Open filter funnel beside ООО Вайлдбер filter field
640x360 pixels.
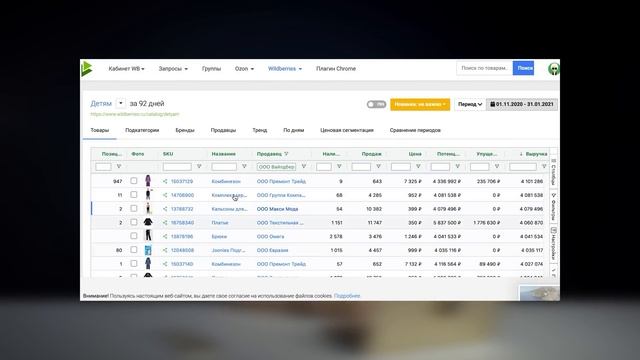coord(304,167)
